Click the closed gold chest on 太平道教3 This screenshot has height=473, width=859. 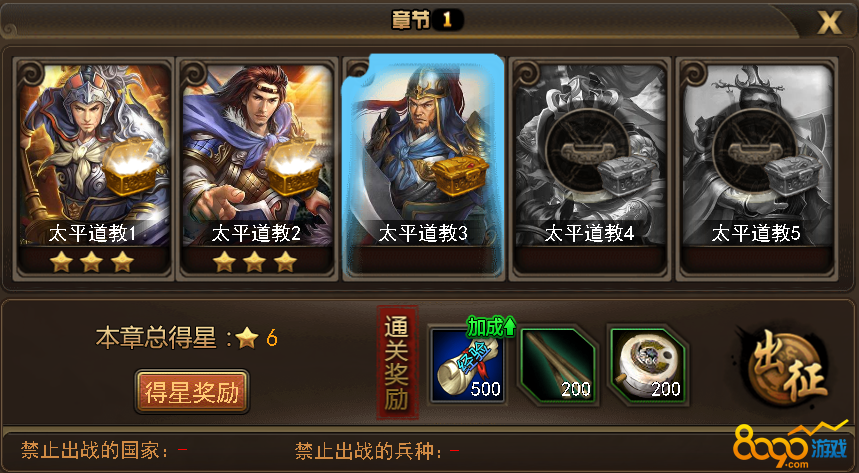[x=460, y=175]
